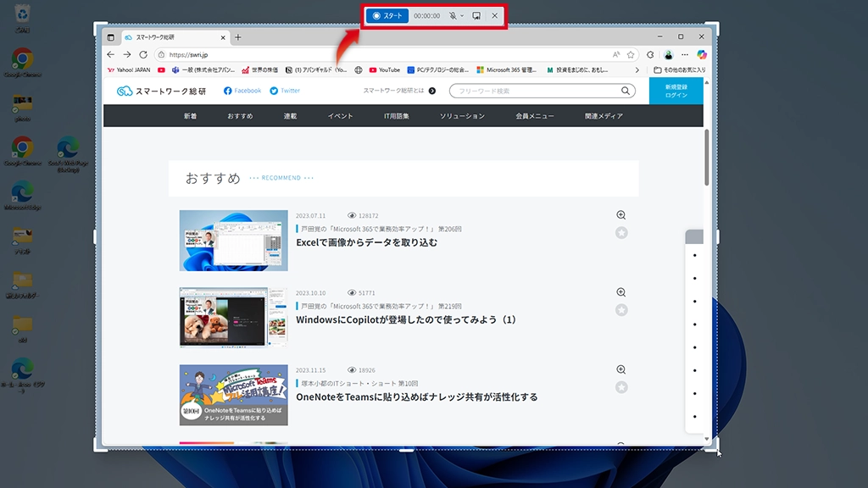Start the screen recording with スタート
868x488 pixels.
387,16
